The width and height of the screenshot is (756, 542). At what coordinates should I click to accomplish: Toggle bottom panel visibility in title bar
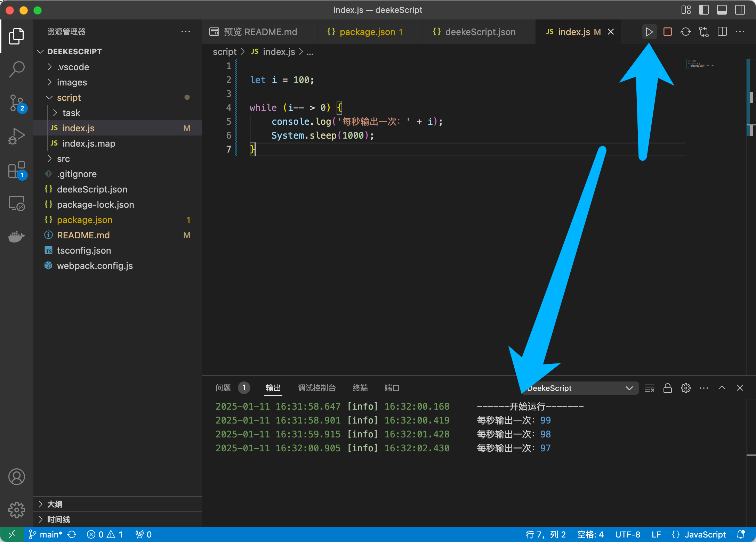pyautogui.click(x=722, y=10)
